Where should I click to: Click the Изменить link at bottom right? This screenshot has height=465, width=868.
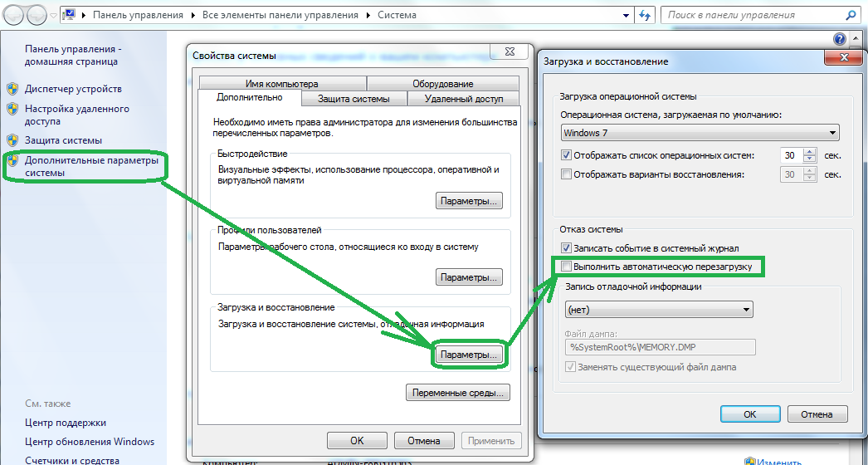point(779,461)
